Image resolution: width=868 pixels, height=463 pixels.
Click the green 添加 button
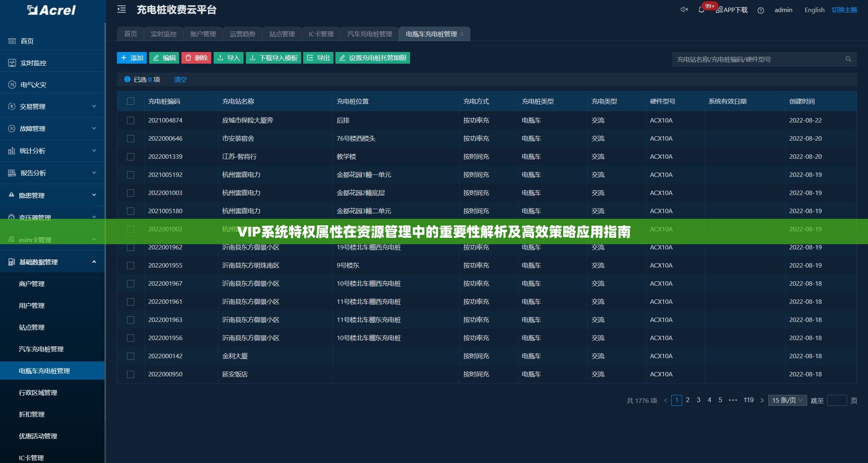132,58
